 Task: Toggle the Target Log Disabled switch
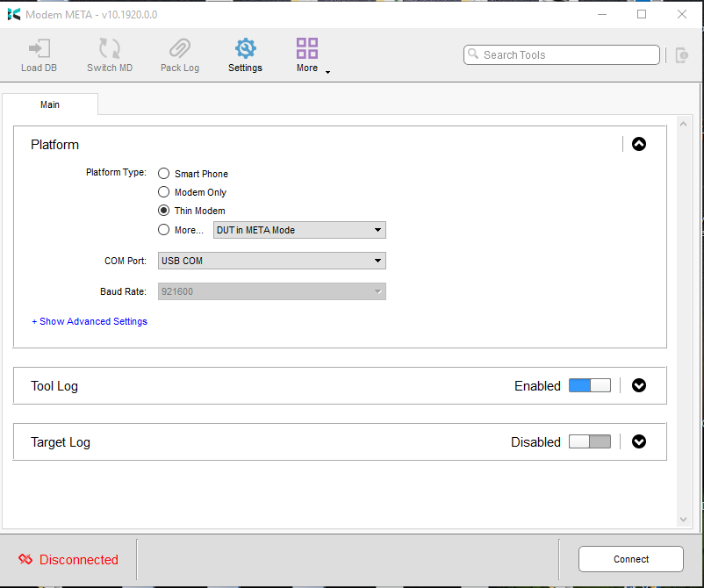pyautogui.click(x=590, y=441)
